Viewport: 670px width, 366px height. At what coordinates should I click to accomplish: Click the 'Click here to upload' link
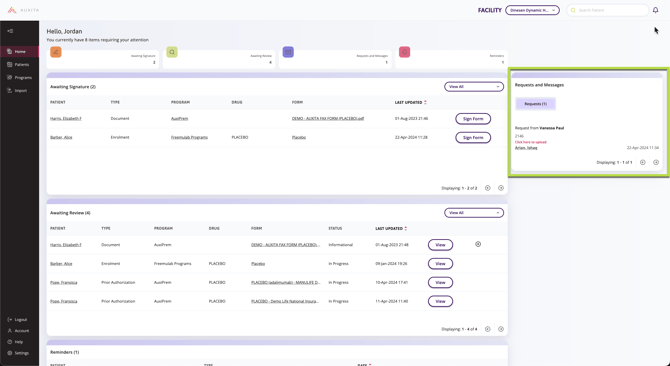[531, 142]
